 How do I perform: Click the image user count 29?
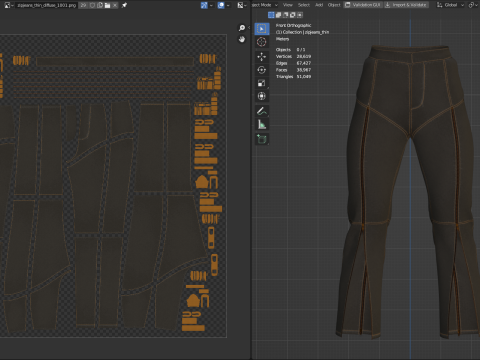pos(83,5)
